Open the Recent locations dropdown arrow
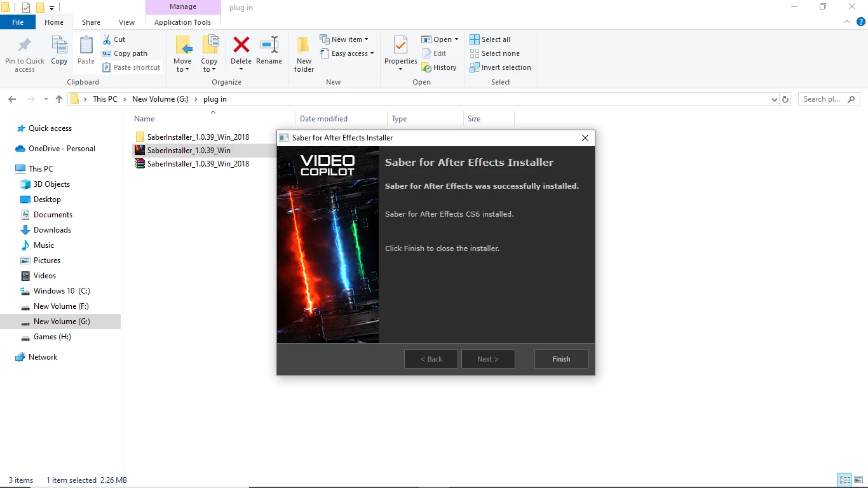Viewport: 868px width, 488px height. [46, 99]
